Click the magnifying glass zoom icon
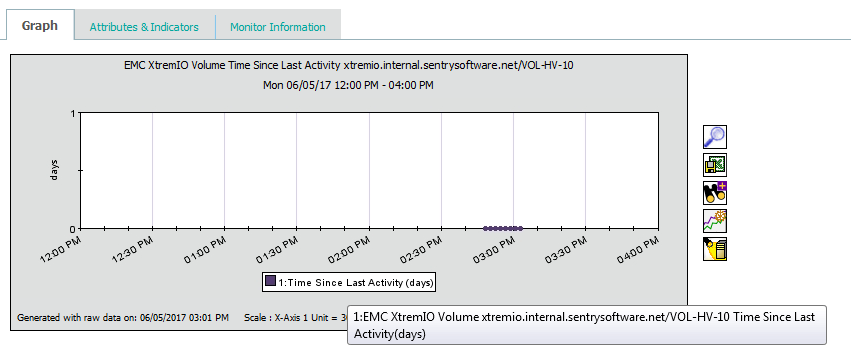The image size is (851, 361). click(x=715, y=137)
